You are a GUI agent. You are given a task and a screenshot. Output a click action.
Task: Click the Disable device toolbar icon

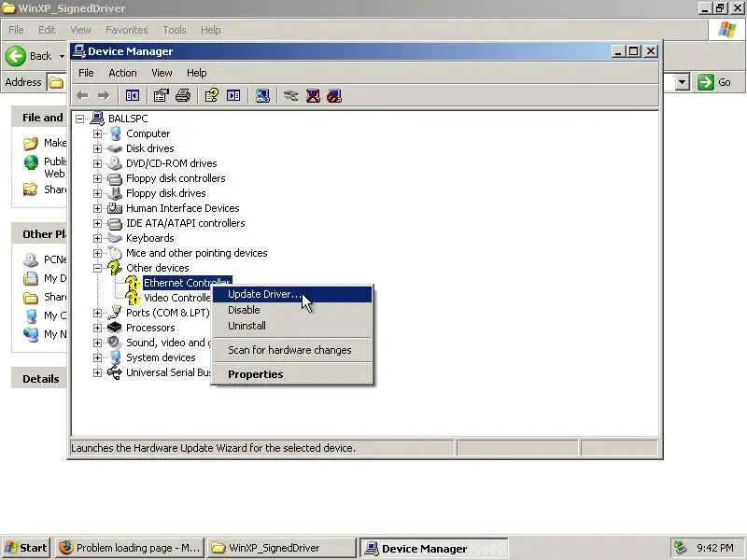tap(334, 96)
